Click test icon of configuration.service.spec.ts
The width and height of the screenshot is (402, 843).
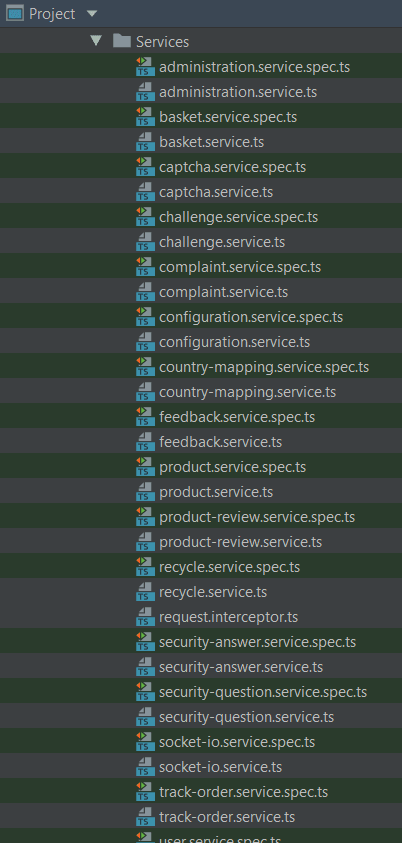[x=143, y=317]
